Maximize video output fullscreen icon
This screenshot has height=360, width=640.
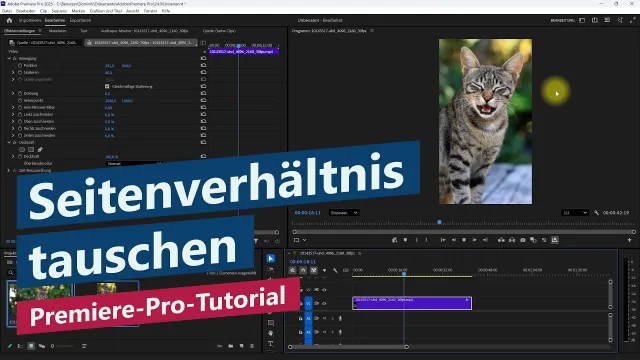(632, 20)
